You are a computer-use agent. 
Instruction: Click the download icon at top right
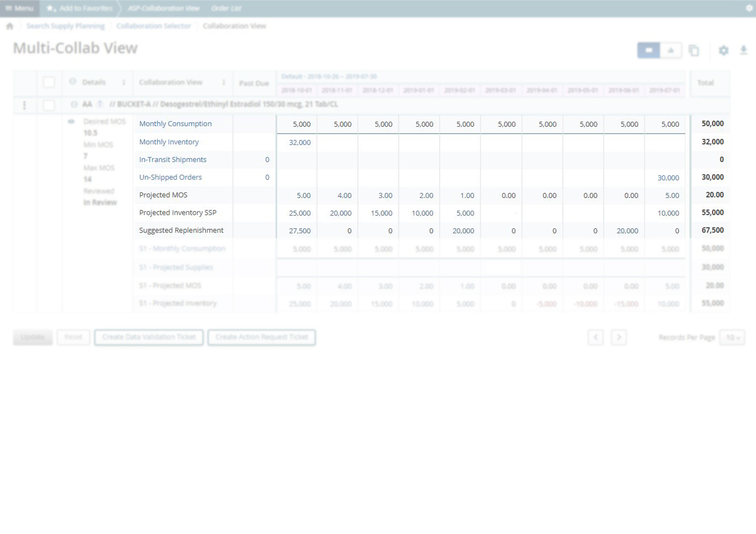point(743,50)
